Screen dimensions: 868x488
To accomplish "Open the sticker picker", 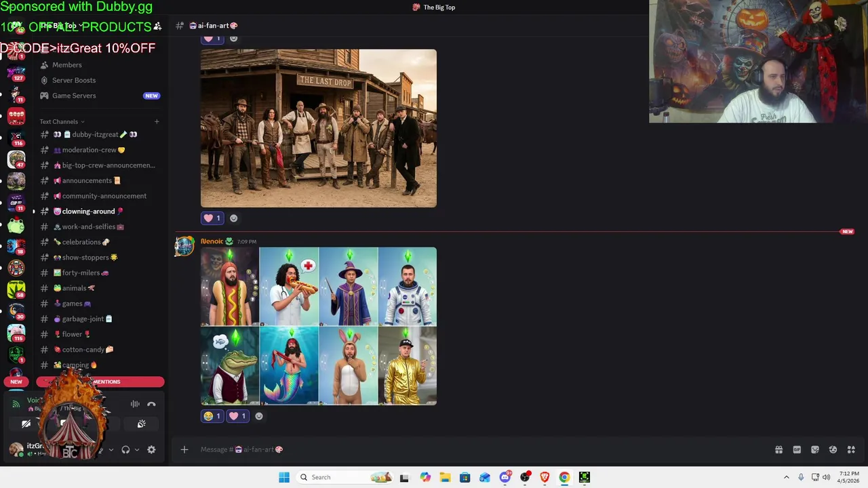I will [815, 449].
